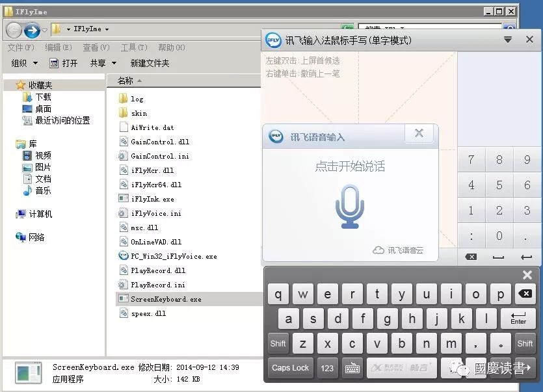Expand the IFlyIme breadcrumb dropdown arrow

[107, 29]
